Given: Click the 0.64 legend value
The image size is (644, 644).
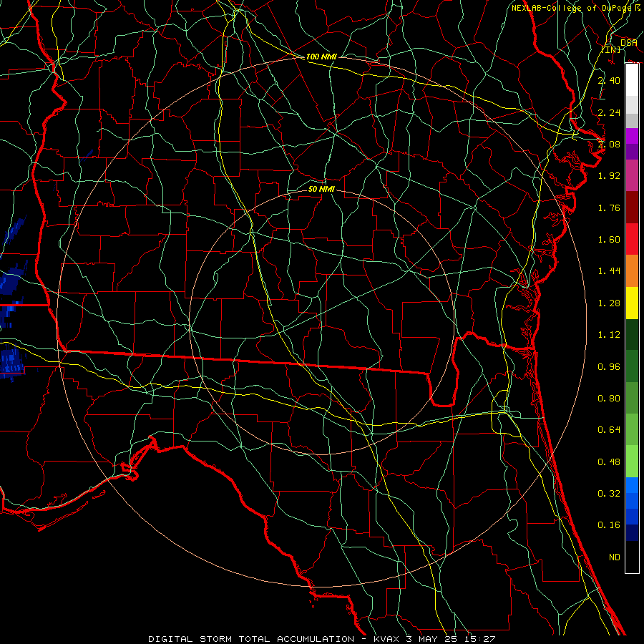Looking at the screenshot, I should pos(609,430).
